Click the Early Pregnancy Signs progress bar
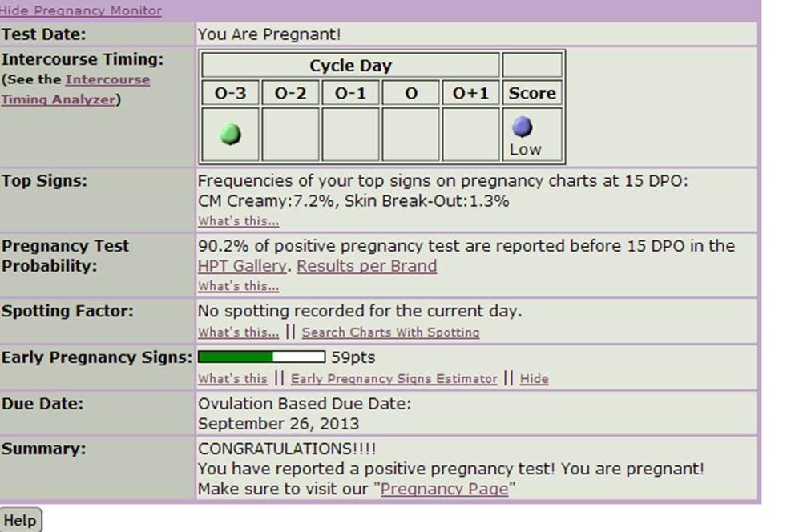The image size is (787, 532). coord(261,357)
